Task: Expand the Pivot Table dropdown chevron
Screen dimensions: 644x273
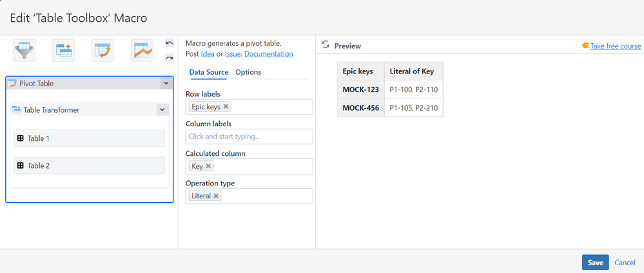Action: [166, 83]
